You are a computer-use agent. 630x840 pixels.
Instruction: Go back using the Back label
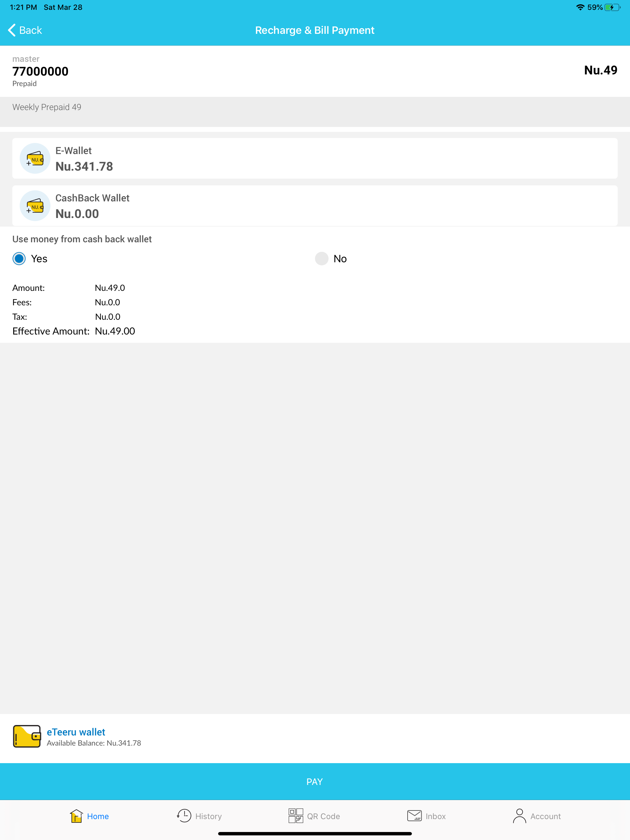(30, 30)
